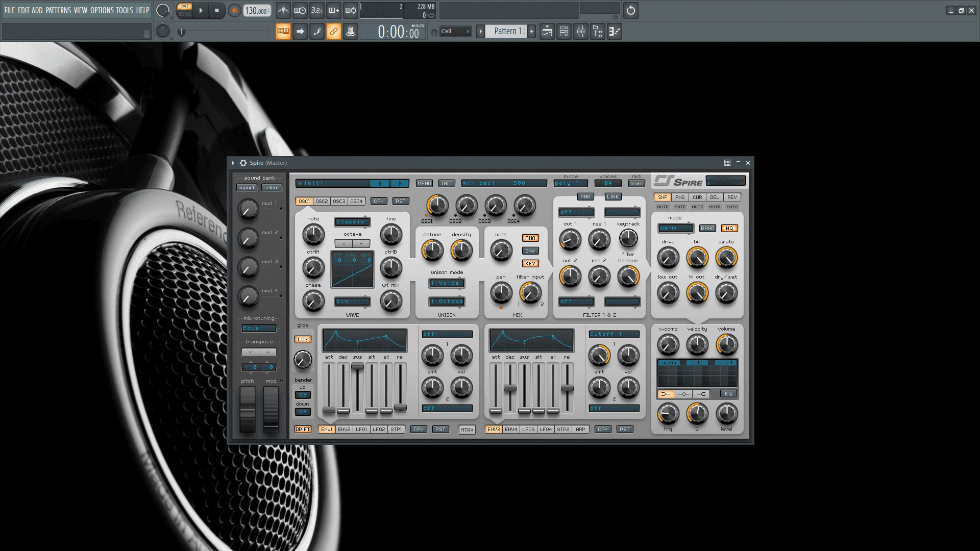
Task: Open the Sin waveform dropdown
Action: (352, 302)
